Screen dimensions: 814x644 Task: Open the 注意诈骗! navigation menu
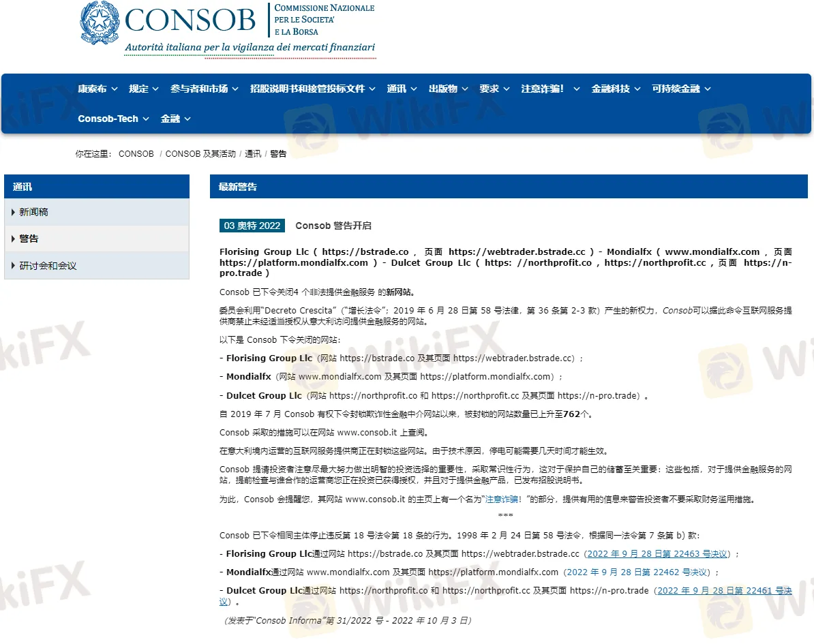543,89
